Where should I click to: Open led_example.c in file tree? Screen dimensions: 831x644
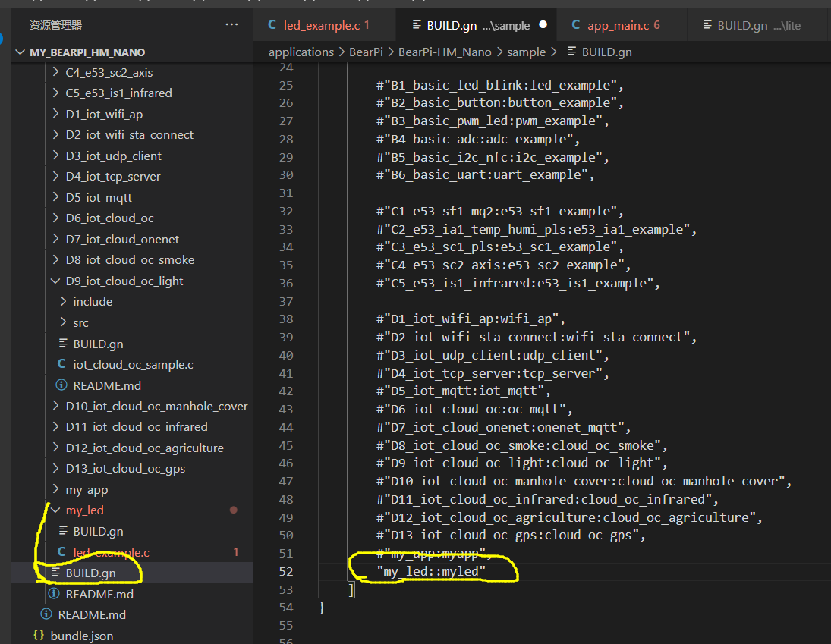(112, 552)
